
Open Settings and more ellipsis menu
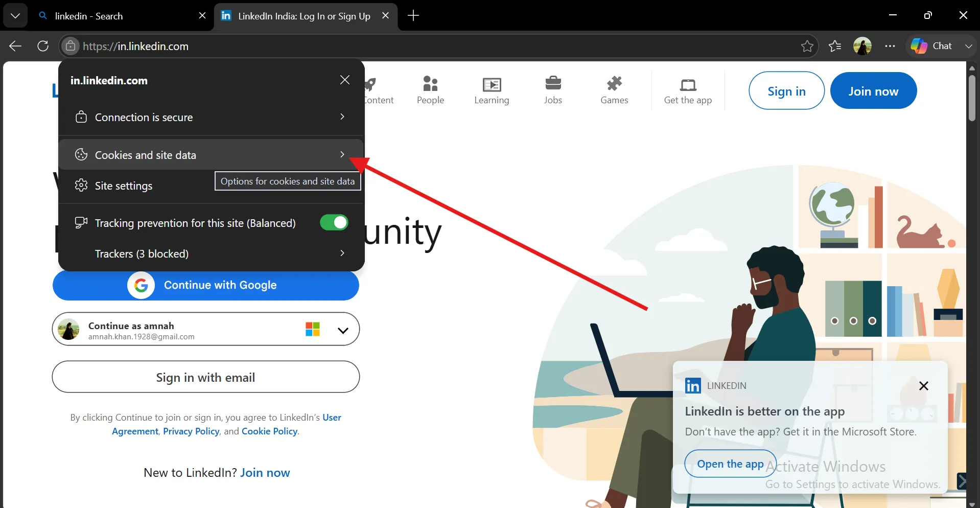tap(890, 46)
